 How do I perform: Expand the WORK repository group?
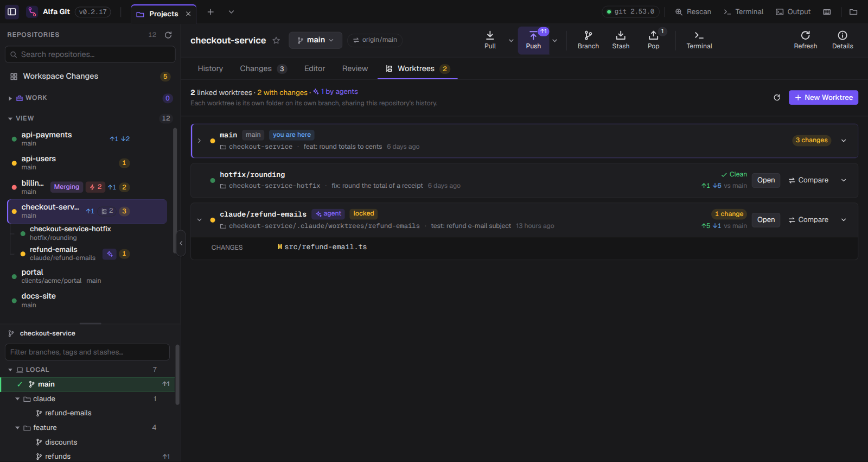coord(10,98)
